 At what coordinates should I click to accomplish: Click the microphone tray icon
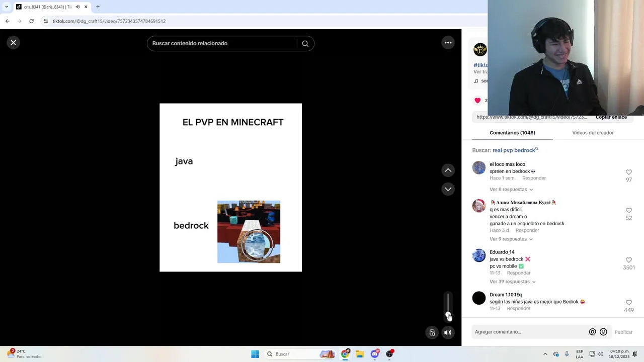tap(567, 354)
